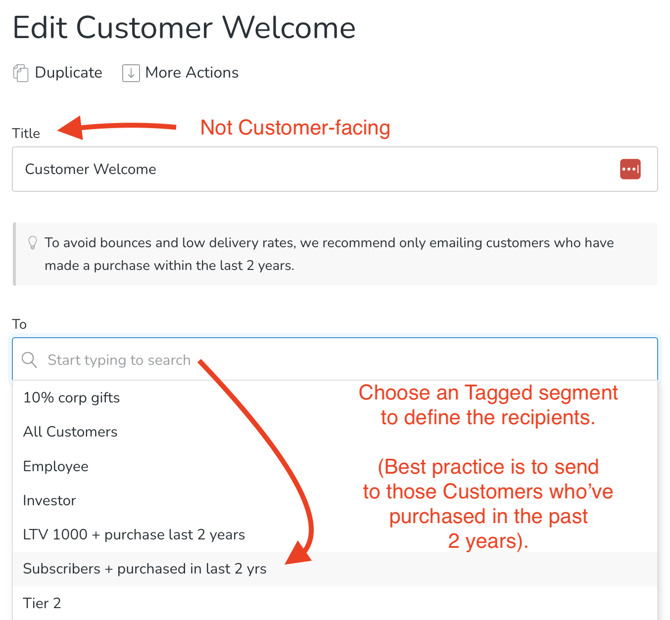Viewport: 670px width, 620px height.
Task: Open the More Actions menu label
Action: pyautogui.click(x=191, y=73)
